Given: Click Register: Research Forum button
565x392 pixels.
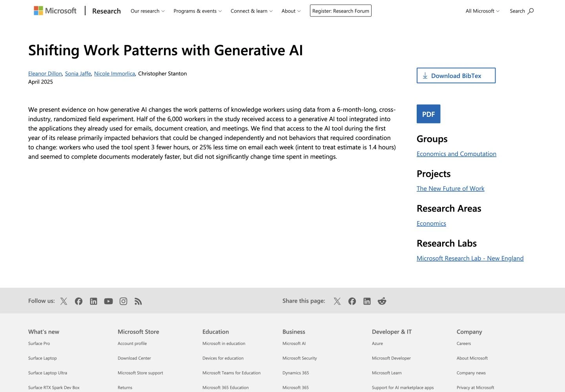Looking at the screenshot, I should (341, 11).
